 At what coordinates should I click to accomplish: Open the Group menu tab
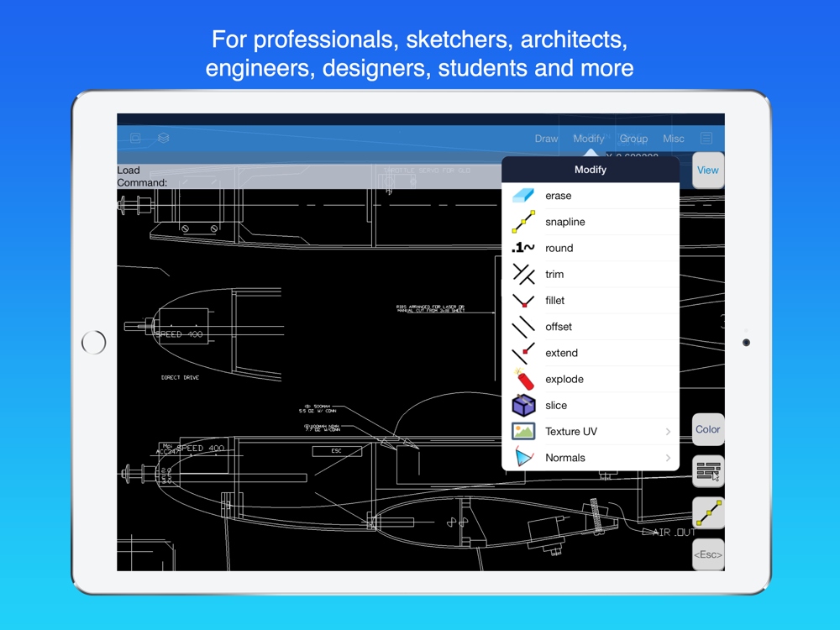point(633,139)
